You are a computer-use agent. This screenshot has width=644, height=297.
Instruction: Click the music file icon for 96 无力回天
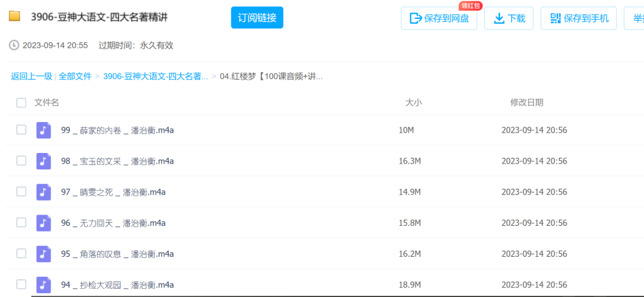(43, 223)
